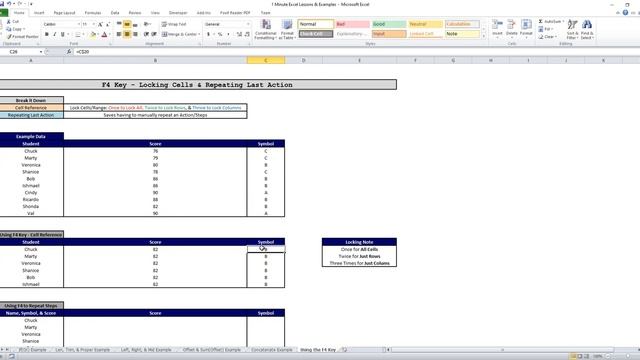The image size is (640, 360).
Task: Switch to Normal view in status bar
Action: [573, 356]
